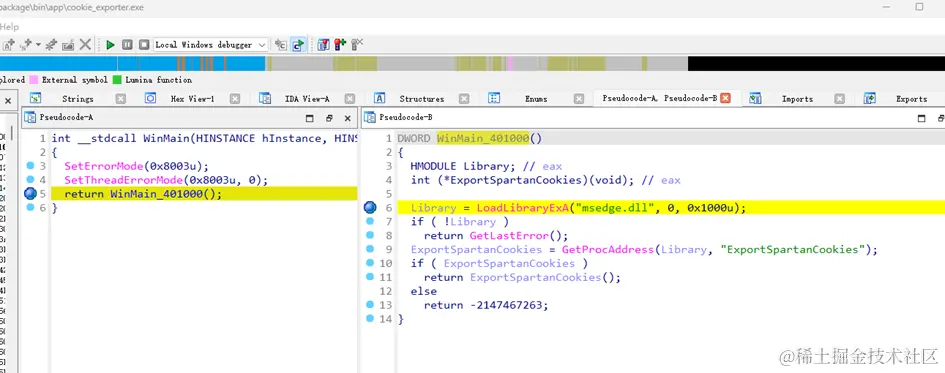Toggle breakpoint on return GetLastError line
This screenshot has width=945, height=373.
[370, 236]
